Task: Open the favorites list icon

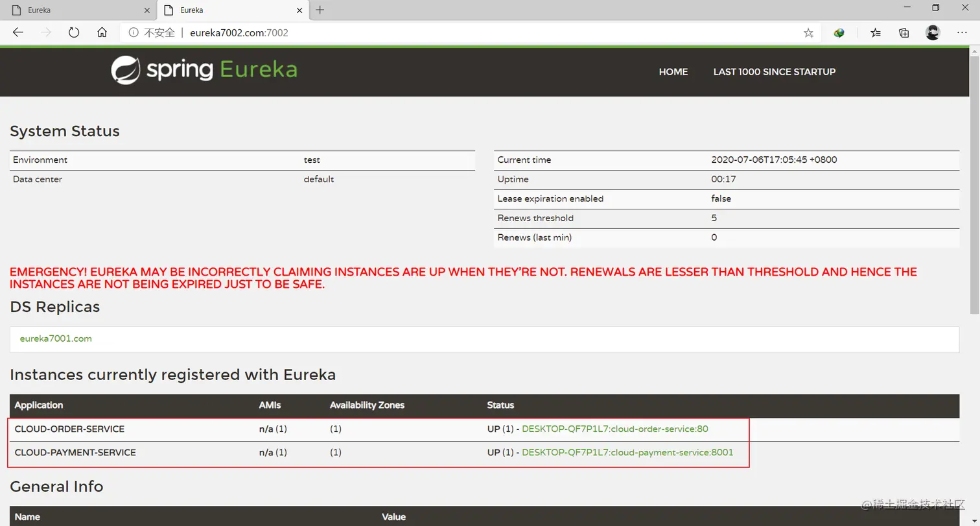Action: tap(876, 32)
